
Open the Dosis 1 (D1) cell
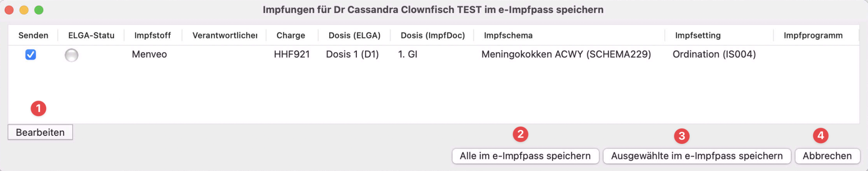(352, 55)
